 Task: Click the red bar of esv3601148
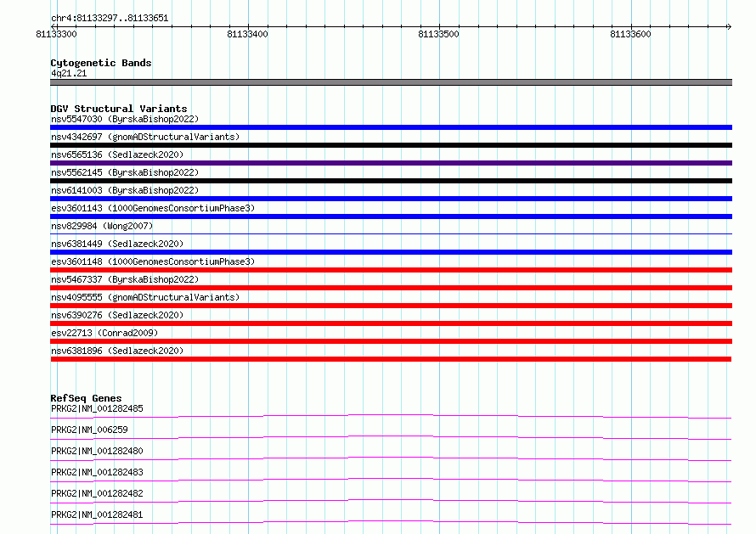391,270
